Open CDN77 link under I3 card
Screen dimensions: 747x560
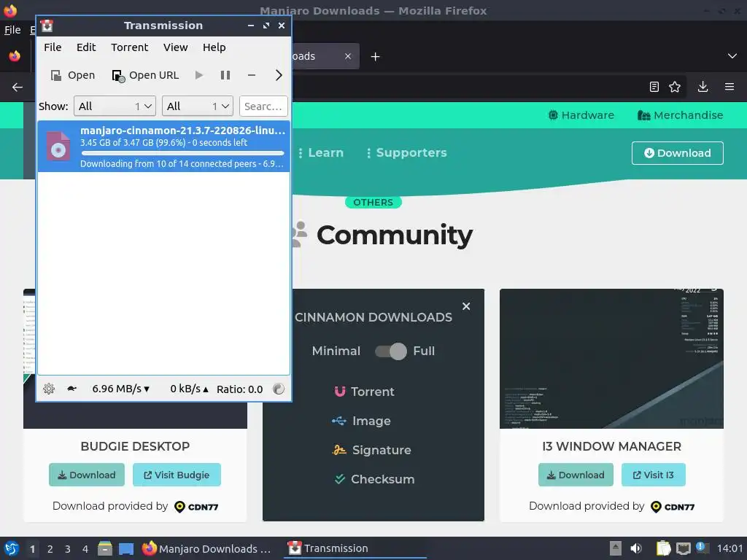673,507
